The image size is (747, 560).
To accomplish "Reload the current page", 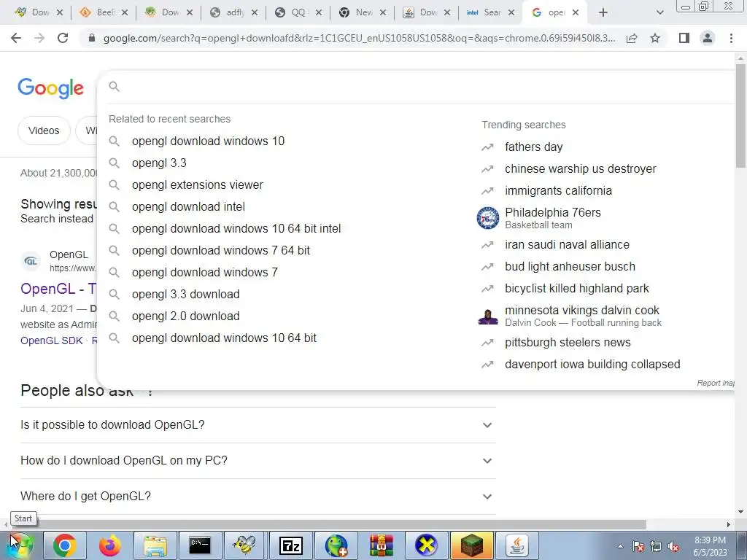I will (x=63, y=38).
